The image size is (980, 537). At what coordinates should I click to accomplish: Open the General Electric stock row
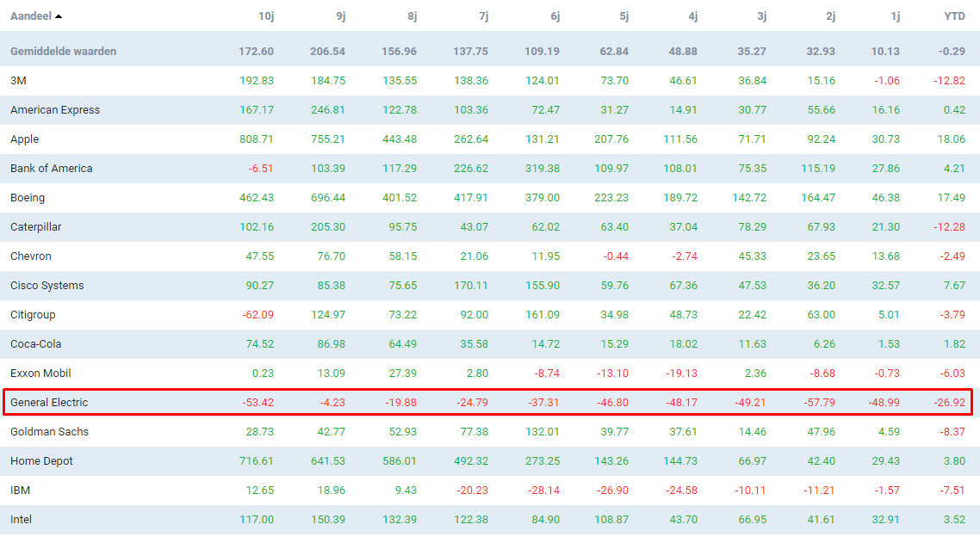pos(490,403)
